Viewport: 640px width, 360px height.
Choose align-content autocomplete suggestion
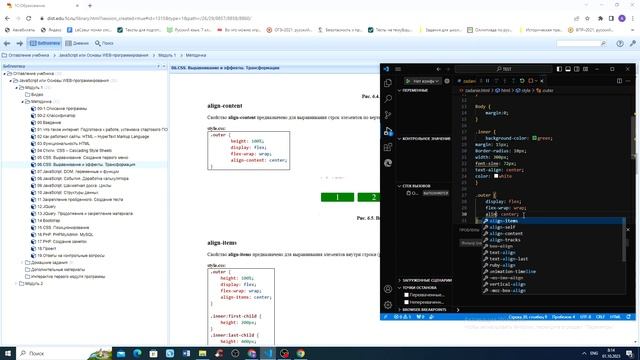(x=553, y=233)
